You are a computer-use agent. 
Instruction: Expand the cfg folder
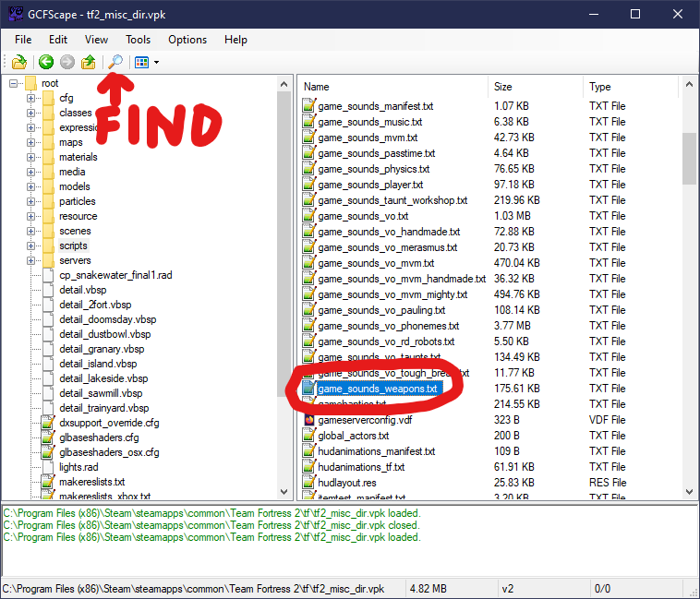pos(30,98)
